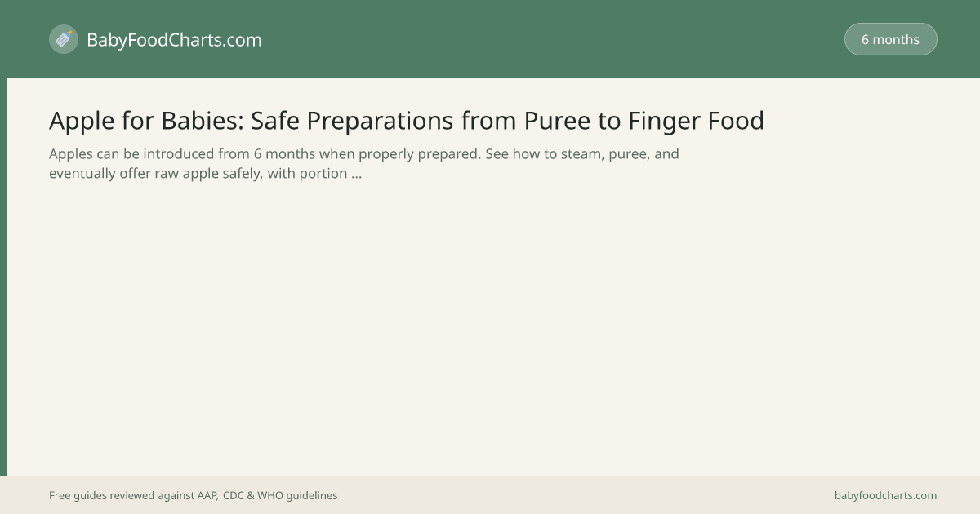Click "Finger Food" in the headline
Screen dimensions: 980x514
[x=696, y=121]
